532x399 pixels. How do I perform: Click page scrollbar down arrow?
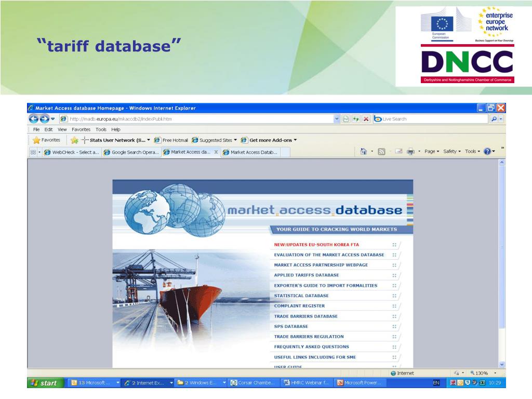502,365
